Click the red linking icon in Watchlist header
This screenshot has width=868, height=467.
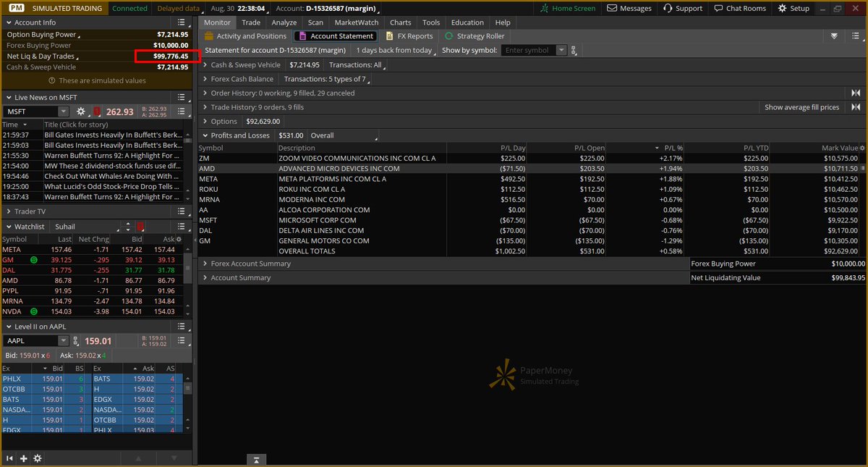[140, 227]
